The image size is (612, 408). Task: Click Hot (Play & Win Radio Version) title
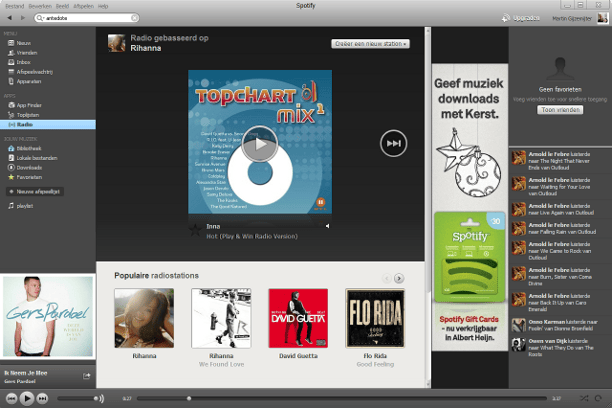pos(252,236)
